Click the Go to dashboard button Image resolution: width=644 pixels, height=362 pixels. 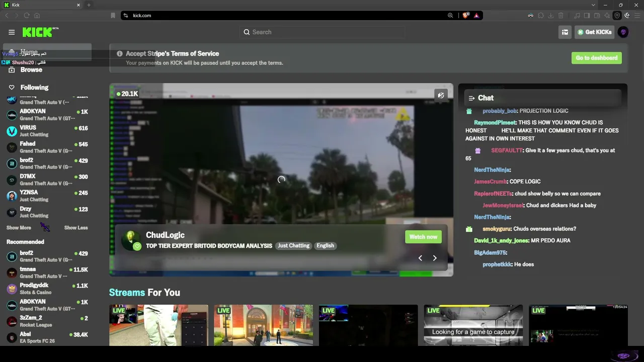(x=597, y=58)
